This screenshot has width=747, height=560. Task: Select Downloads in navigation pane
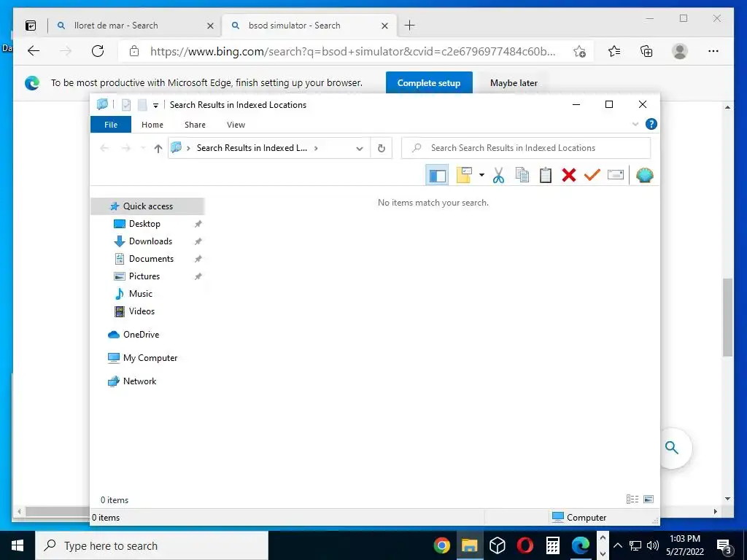pos(150,241)
